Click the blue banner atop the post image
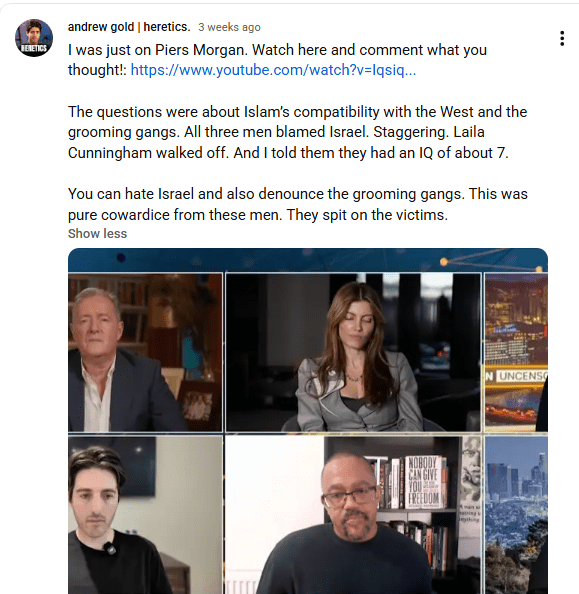Viewport: 579px width, 594px height. coord(308,260)
